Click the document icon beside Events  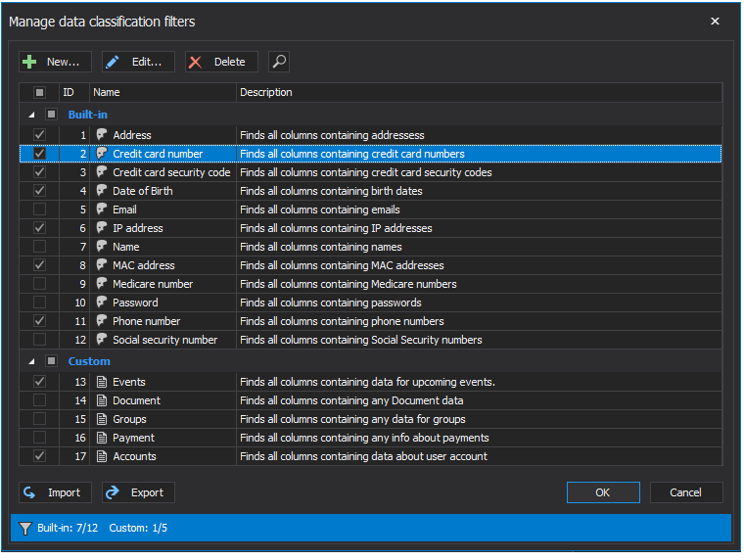tap(102, 382)
